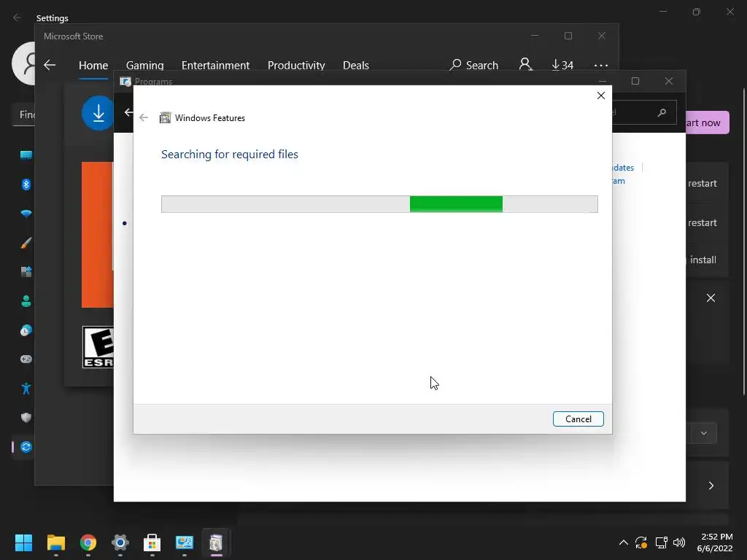Open the Home tab in Microsoft Store
747x560 pixels.
tap(93, 65)
